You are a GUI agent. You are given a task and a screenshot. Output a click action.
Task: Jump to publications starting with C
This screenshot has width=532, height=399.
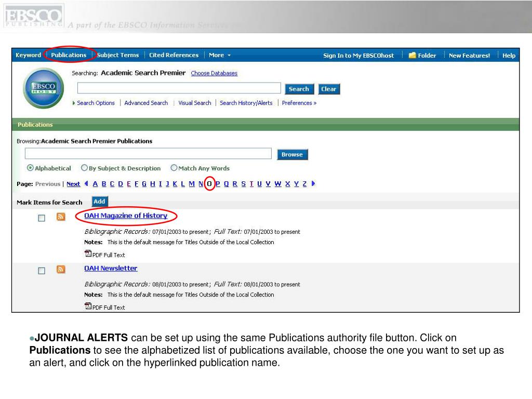pyautogui.click(x=112, y=183)
